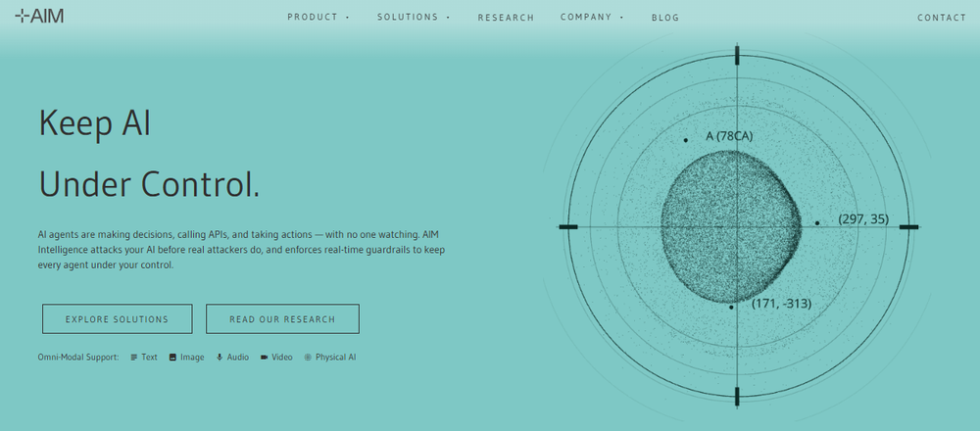Viewport: 980px width, 431px height.
Task: Click the "(171, -313)" coordinate label
Action: [781, 304]
